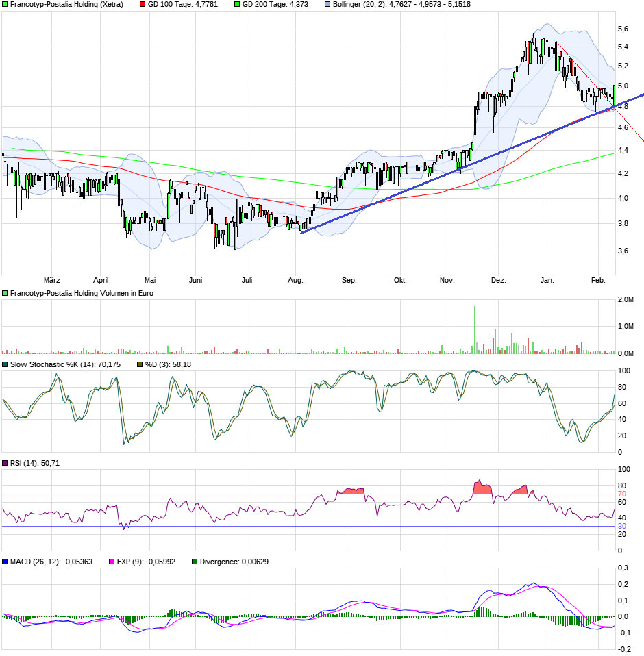
Task: Click the tallest green volume bar in late November
Action: click(475, 330)
